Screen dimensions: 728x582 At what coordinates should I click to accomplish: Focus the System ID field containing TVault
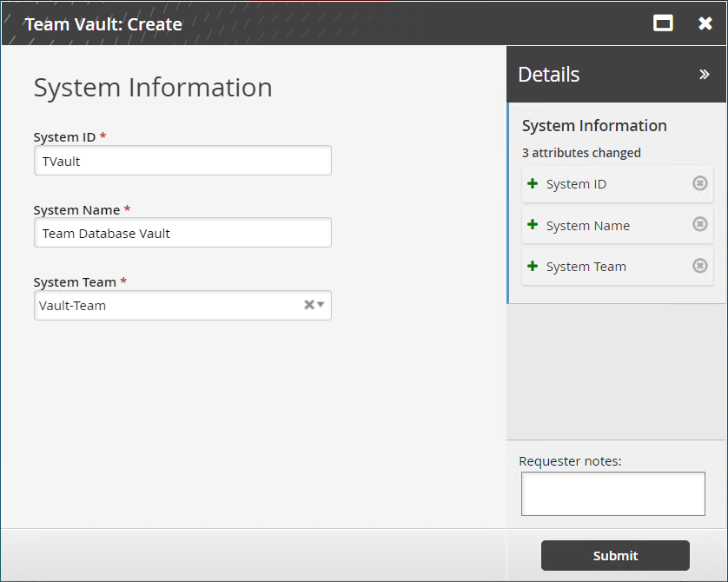coord(182,161)
